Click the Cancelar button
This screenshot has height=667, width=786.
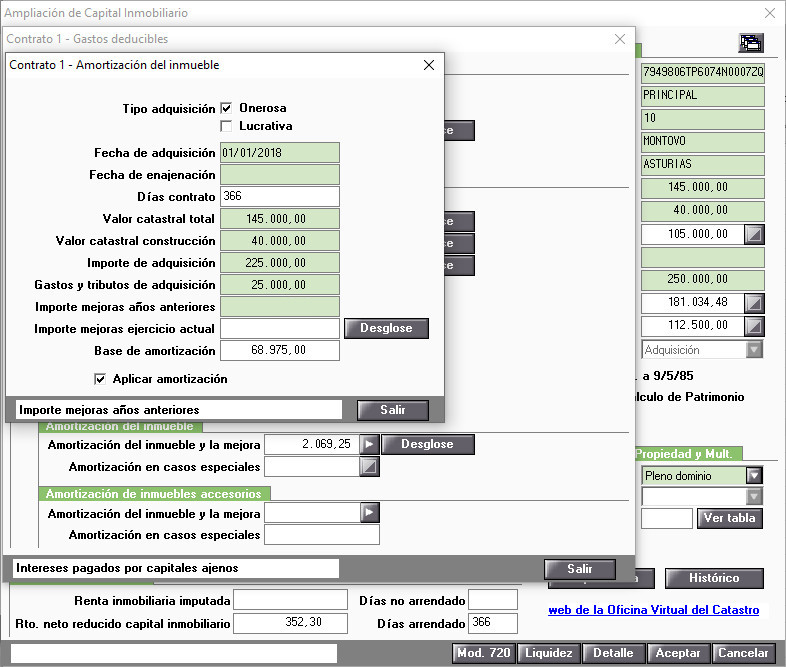click(743, 653)
